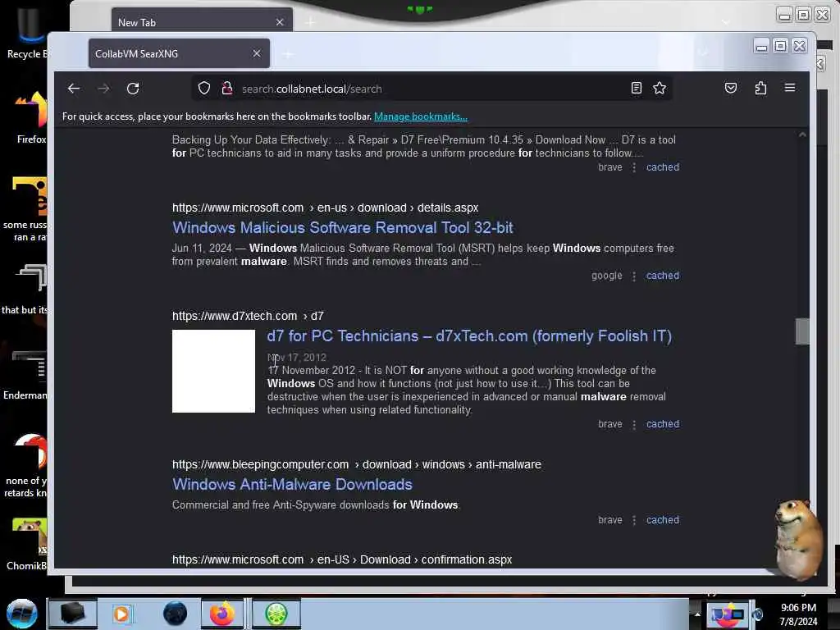Go back using the browser back arrow
840x630 pixels.
[74, 89]
